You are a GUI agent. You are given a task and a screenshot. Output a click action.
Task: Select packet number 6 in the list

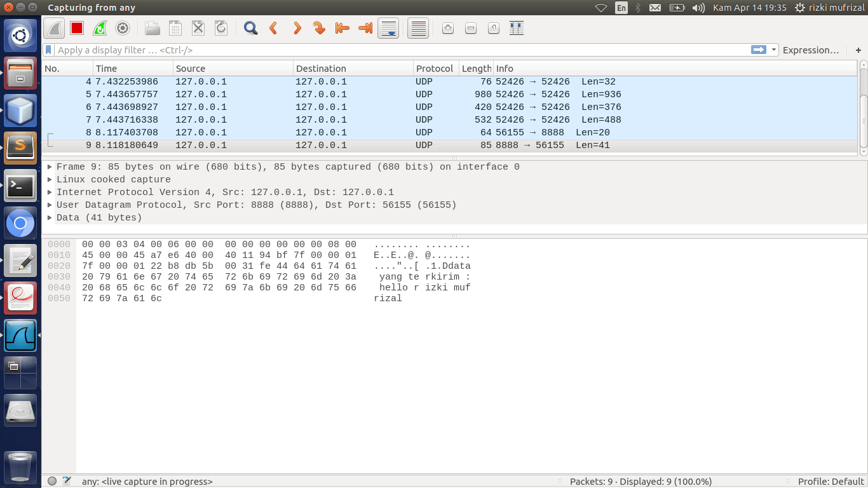click(x=254, y=107)
